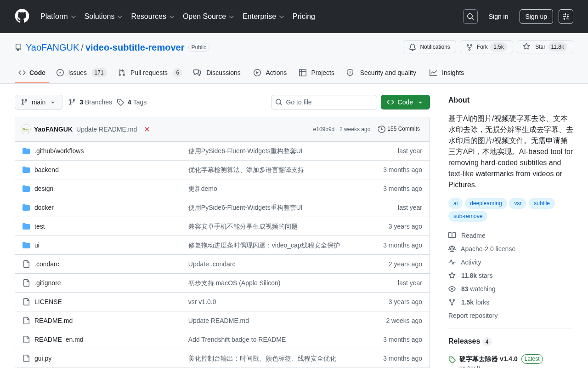The height and width of the screenshot is (368, 588).
Task: Select the Code tab
Action: (32, 73)
